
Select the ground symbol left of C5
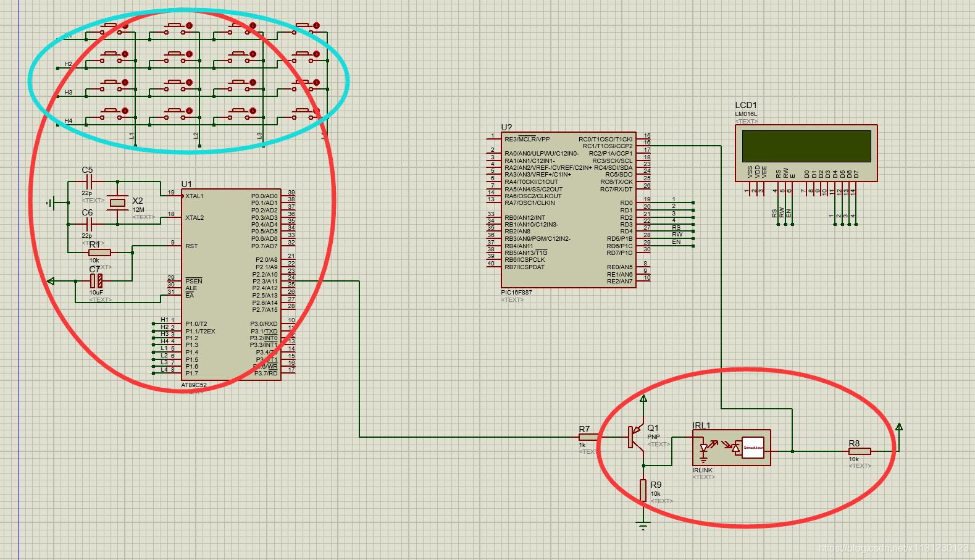pyautogui.click(x=51, y=203)
